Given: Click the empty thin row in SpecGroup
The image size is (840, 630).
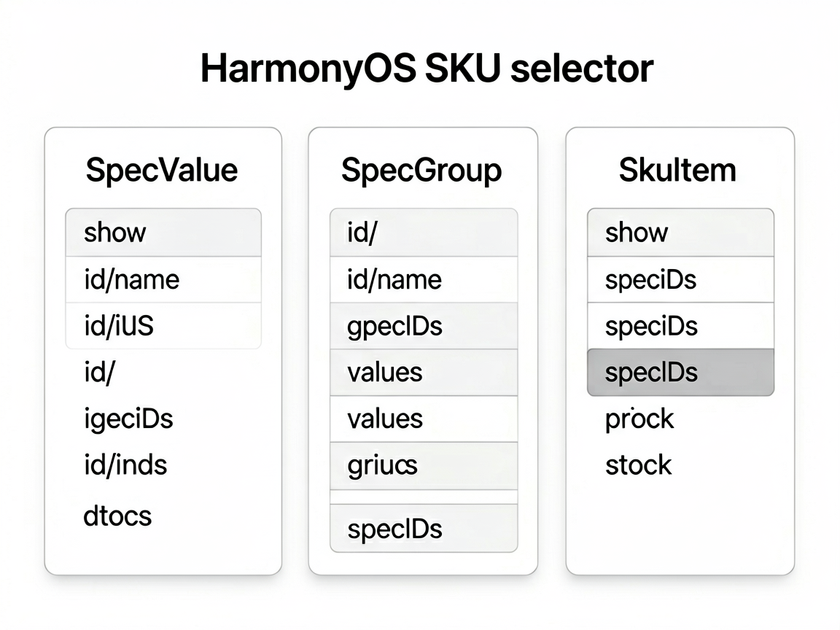Looking at the screenshot, I should pos(424,497).
